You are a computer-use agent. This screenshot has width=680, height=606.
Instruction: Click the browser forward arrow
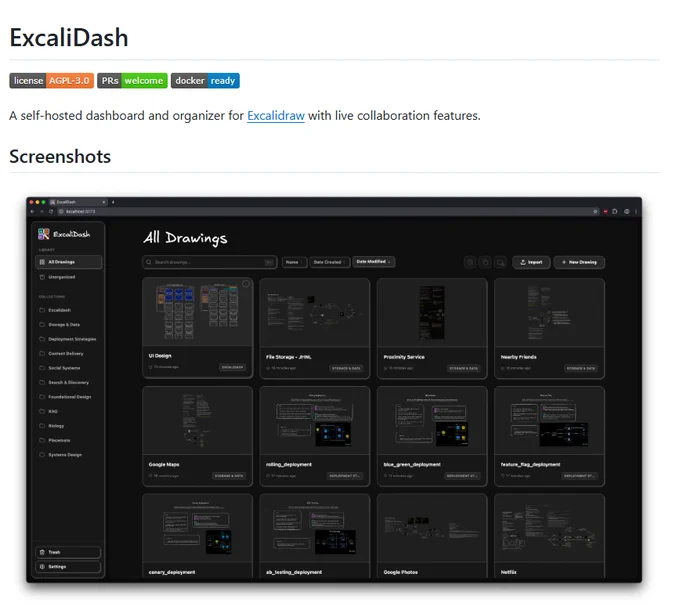[x=42, y=212]
